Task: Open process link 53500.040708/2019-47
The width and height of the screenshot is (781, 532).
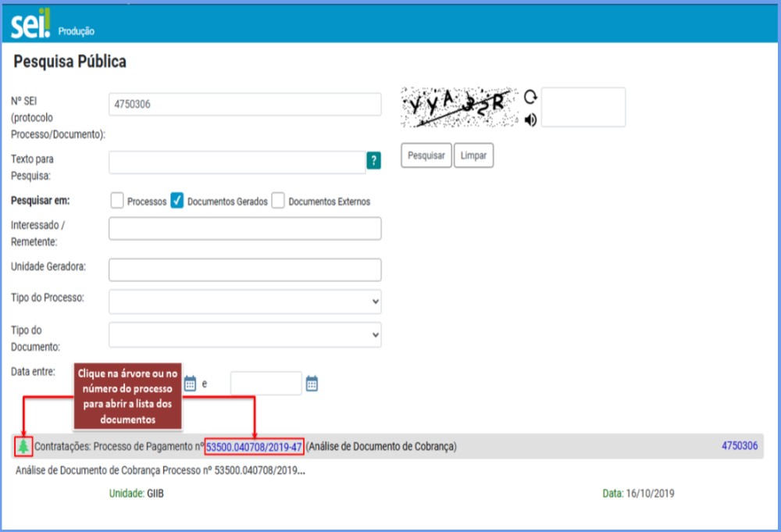Action: pos(254,447)
